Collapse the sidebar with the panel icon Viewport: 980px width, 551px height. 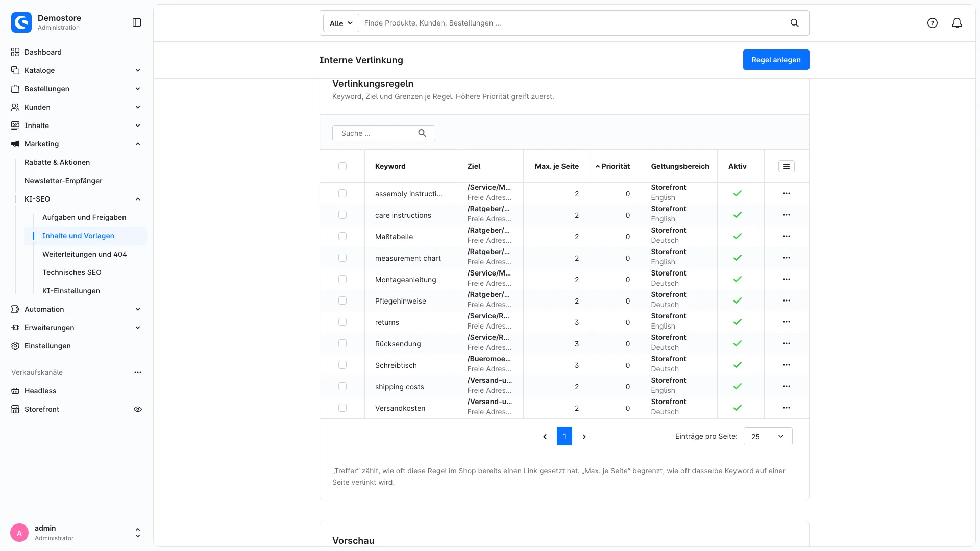click(137, 22)
